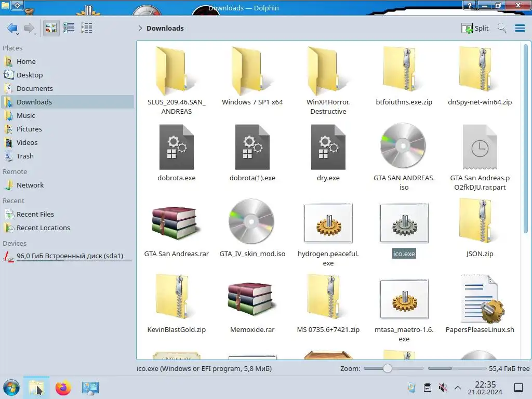Go back with the blue back arrow
Screen dimensions: 532x399
tap(12, 28)
